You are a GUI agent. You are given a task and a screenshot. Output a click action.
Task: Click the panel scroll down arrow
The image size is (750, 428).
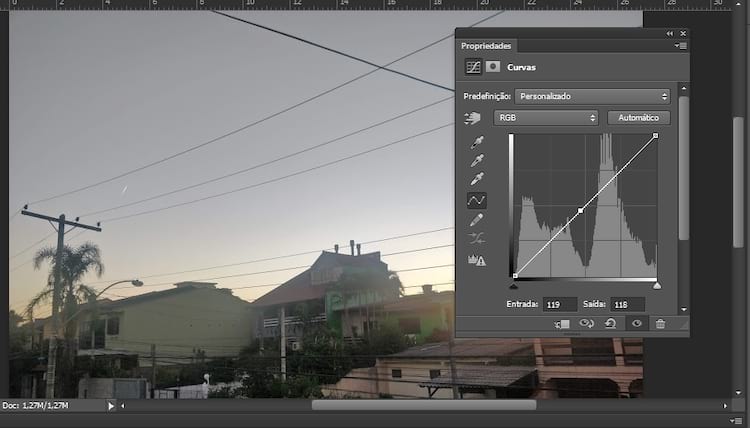click(x=684, y=309)
